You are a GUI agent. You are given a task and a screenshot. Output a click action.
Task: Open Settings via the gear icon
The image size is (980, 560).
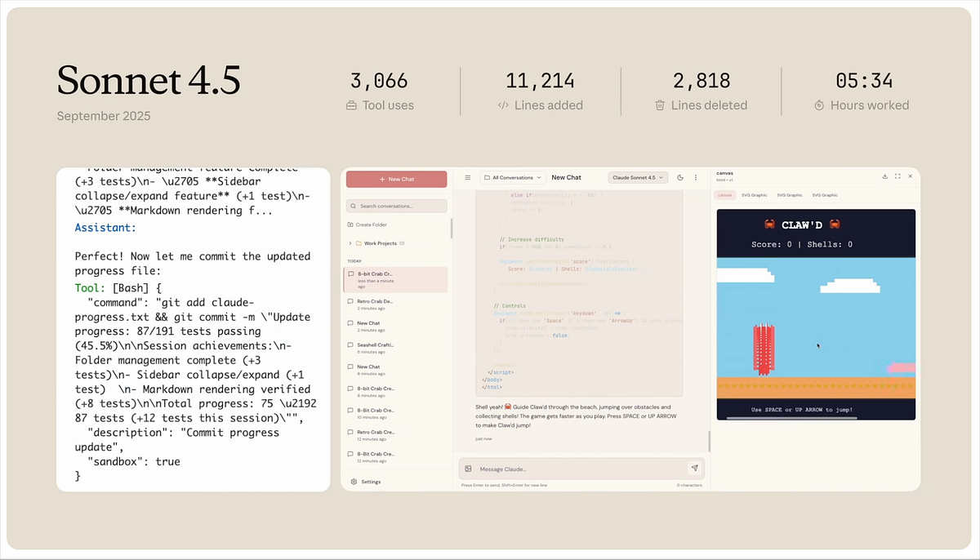coord(354,481)
